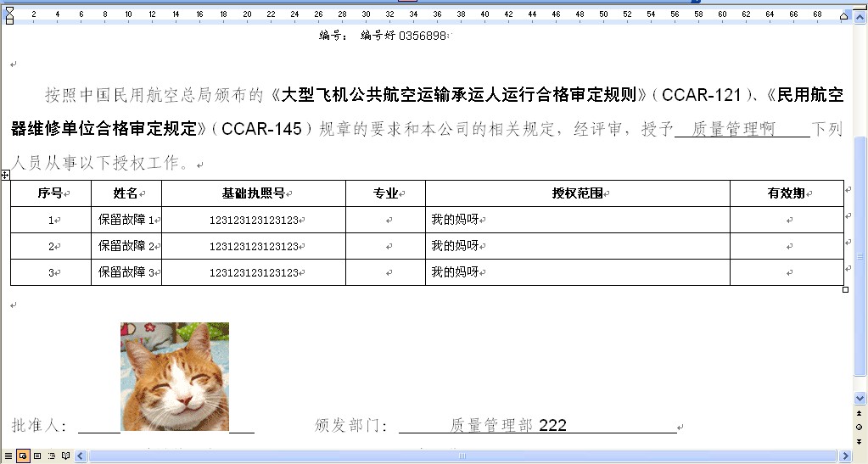Screen dimensions: 868x464
Task: Click the vertical scrollbar down arrow
Action: [860, 398]
